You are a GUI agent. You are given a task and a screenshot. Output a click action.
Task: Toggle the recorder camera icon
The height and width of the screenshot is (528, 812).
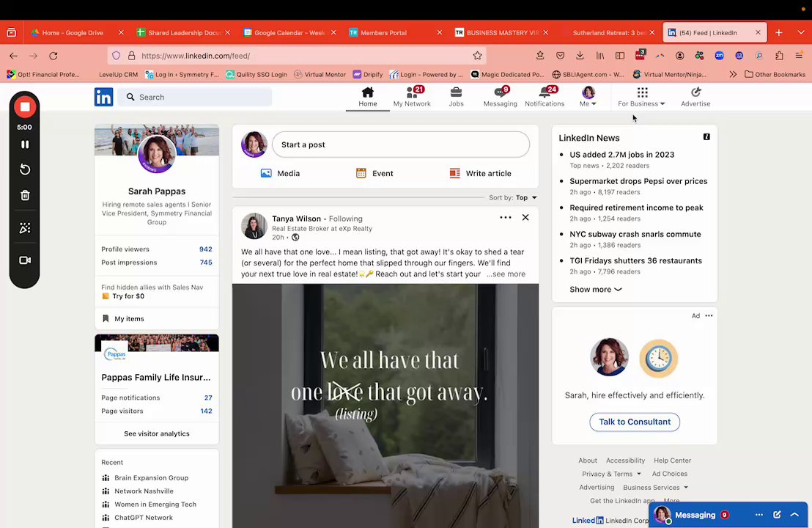[x=24, y=260]
